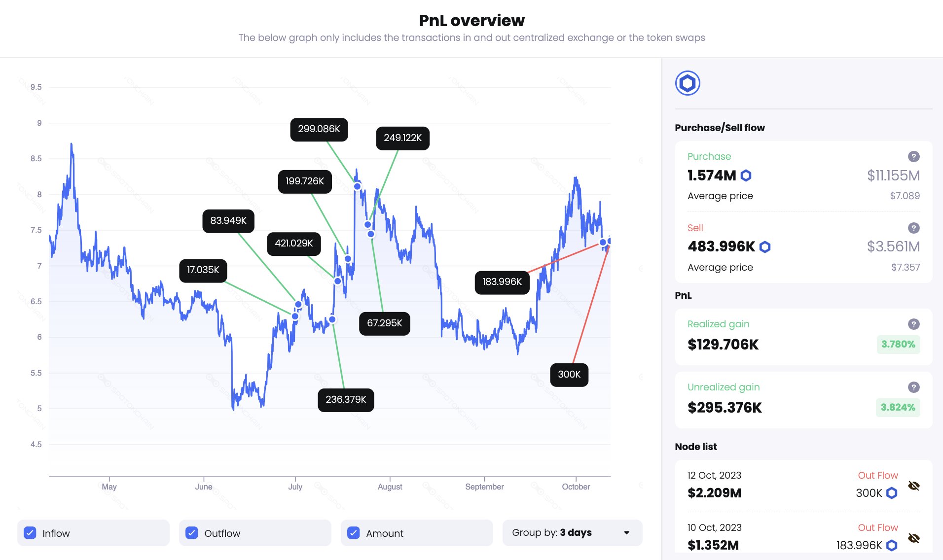Image resolution: width=943 pixels, height=560 pixels.
Task: Click the 3.780% realized gain badge
Action: (898, 344)
